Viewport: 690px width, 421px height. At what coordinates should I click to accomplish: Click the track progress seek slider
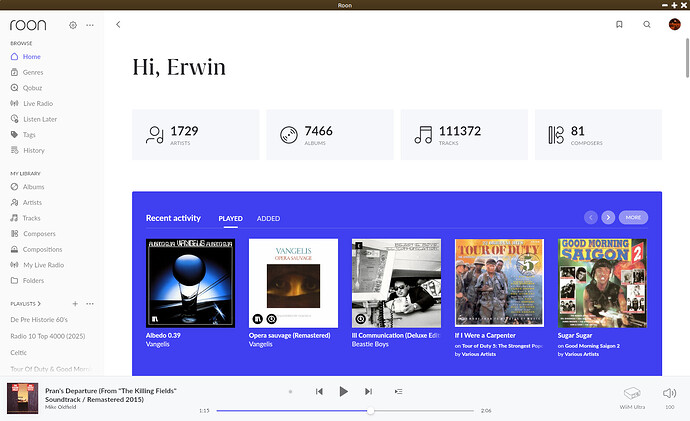click(345, 411)
